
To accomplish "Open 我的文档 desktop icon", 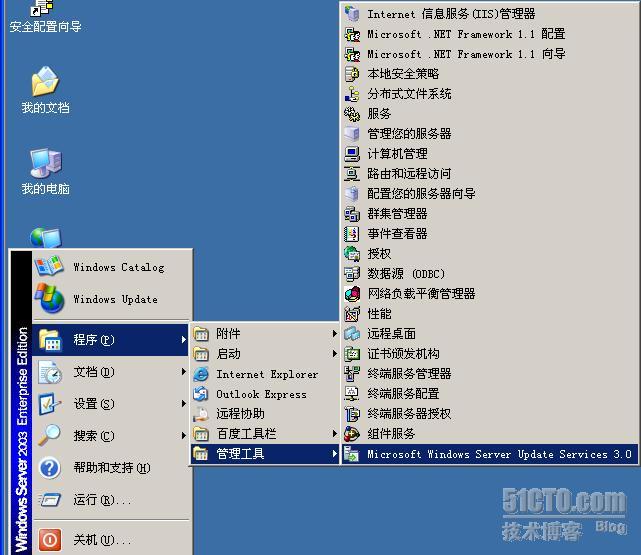I will click(x=45, y=81).
